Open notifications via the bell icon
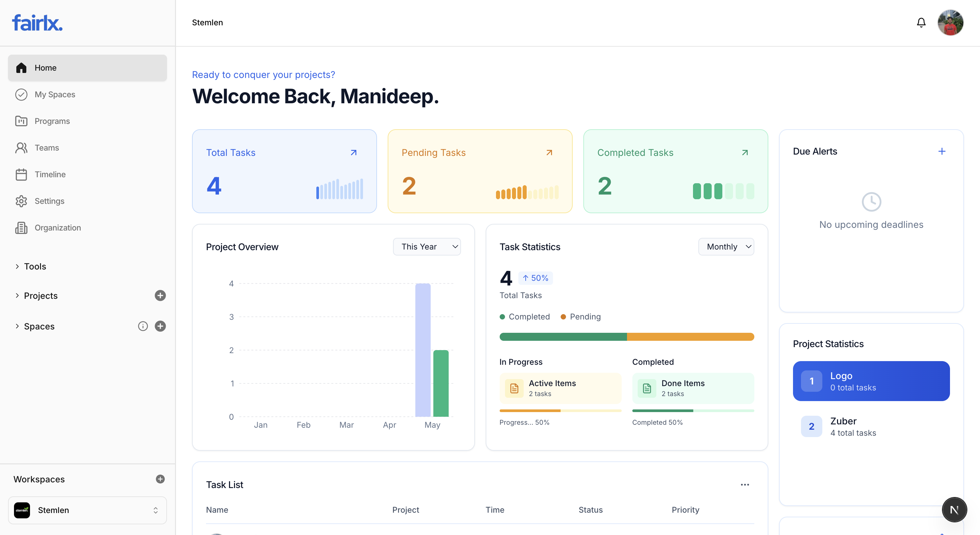Screen dimensions: 980x535 click(x=921, y=22)
